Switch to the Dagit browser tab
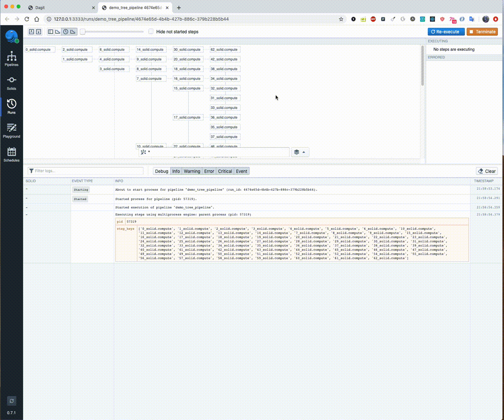The height and width of the screenshot is (420, 504). coord(61,8)
